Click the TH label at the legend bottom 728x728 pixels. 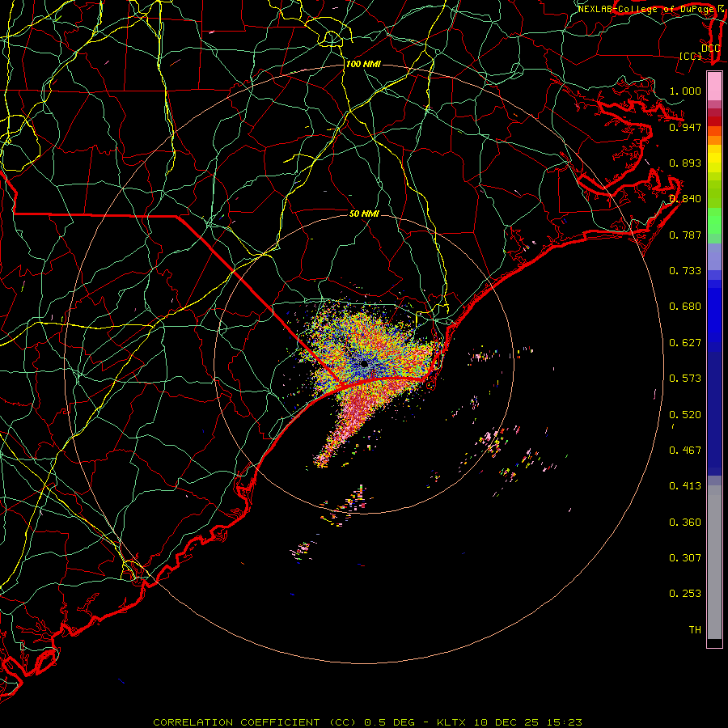pyautogui.click(x=695, y=630)
